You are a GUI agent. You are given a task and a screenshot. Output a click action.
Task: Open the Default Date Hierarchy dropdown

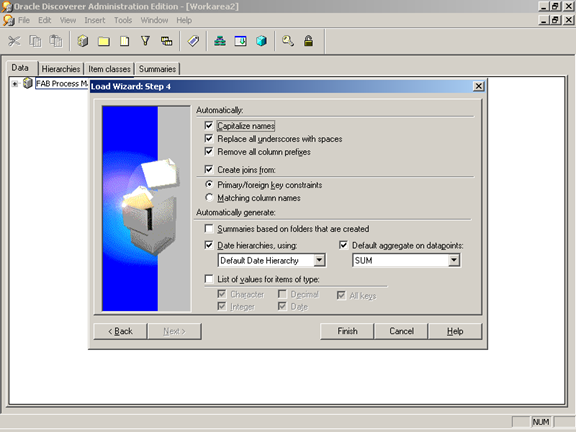[319, 260]
